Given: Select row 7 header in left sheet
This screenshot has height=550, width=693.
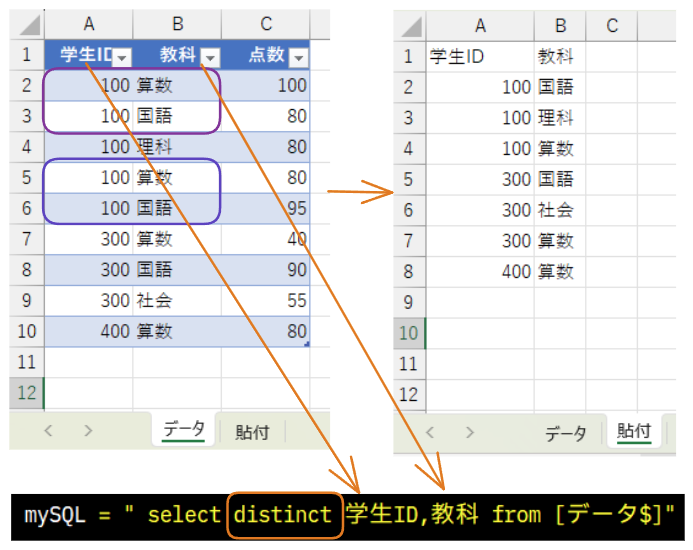Looking at the screenshot, I should pyautogui.click(x=27, y=239).
